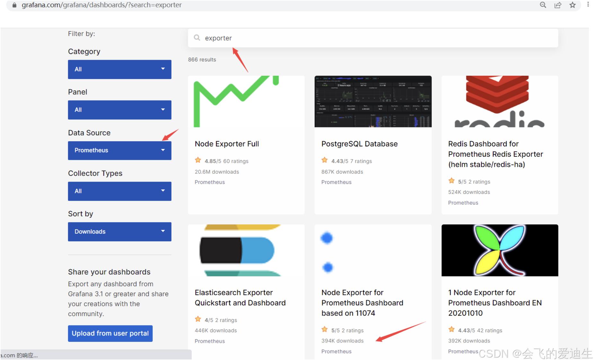Click the rating star of Elasticsearch Exporter card
Image resolution: width=594 pixels, height=364 pixels.
click(x=198, y=319)
